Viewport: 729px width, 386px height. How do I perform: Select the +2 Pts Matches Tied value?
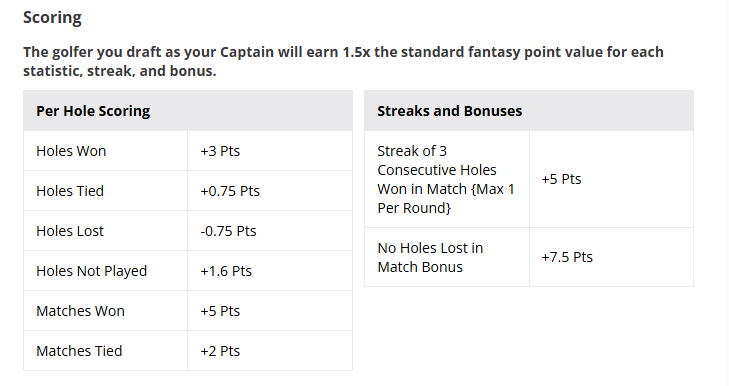[x=220, y=351]
